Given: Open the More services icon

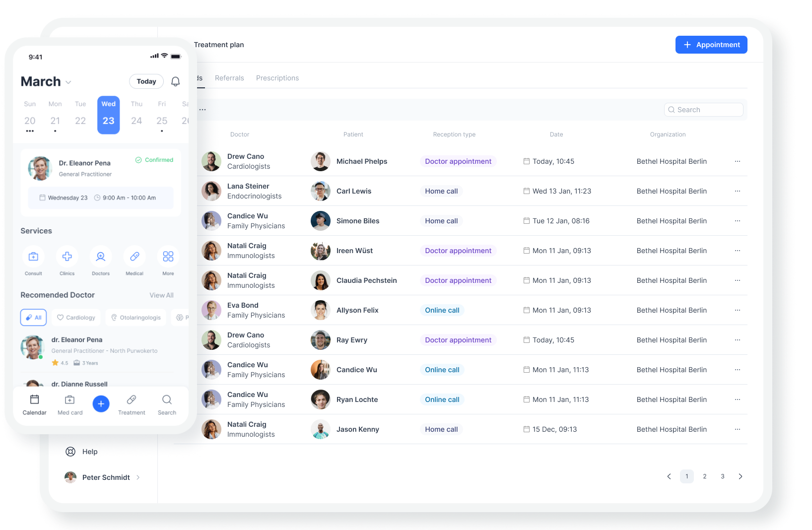Looking at the screenshot, I should coord(168,257).
